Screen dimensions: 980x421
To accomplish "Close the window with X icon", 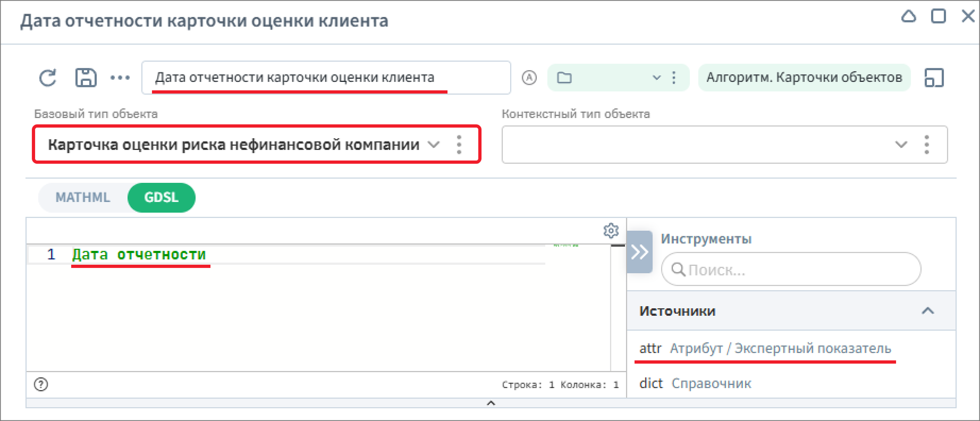I will click(968, 16).
